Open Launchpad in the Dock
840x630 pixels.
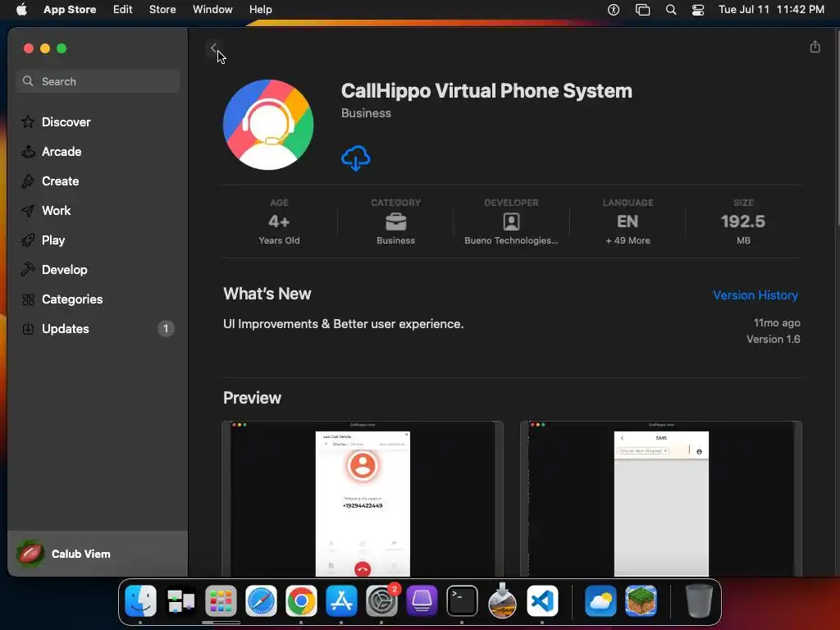pos(221,601)
